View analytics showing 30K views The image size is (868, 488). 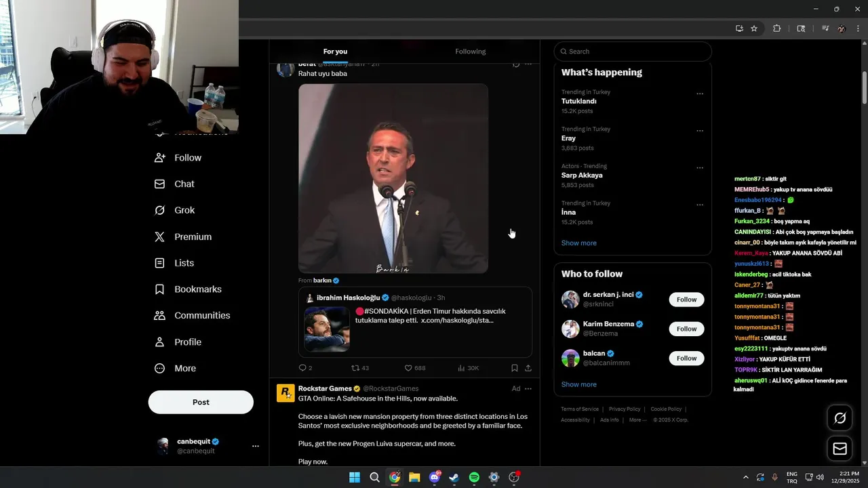click(x=468, y=368)
